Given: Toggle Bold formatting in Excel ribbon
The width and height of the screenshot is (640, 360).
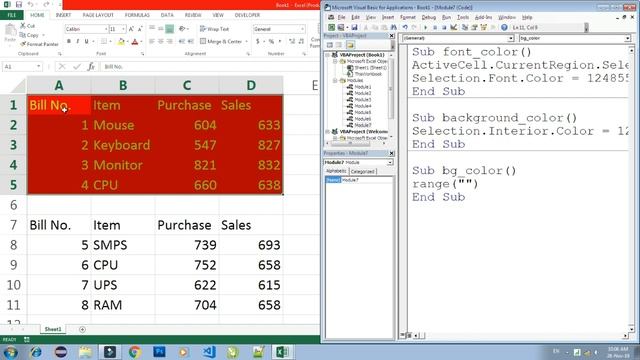Looking at the screenshot, I should coord(69,41).
